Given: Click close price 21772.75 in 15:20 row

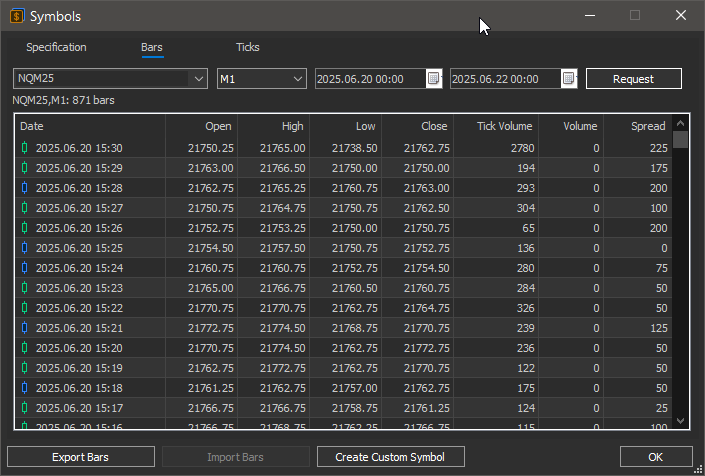Looking at the screenshot, I should click(427, 348).
